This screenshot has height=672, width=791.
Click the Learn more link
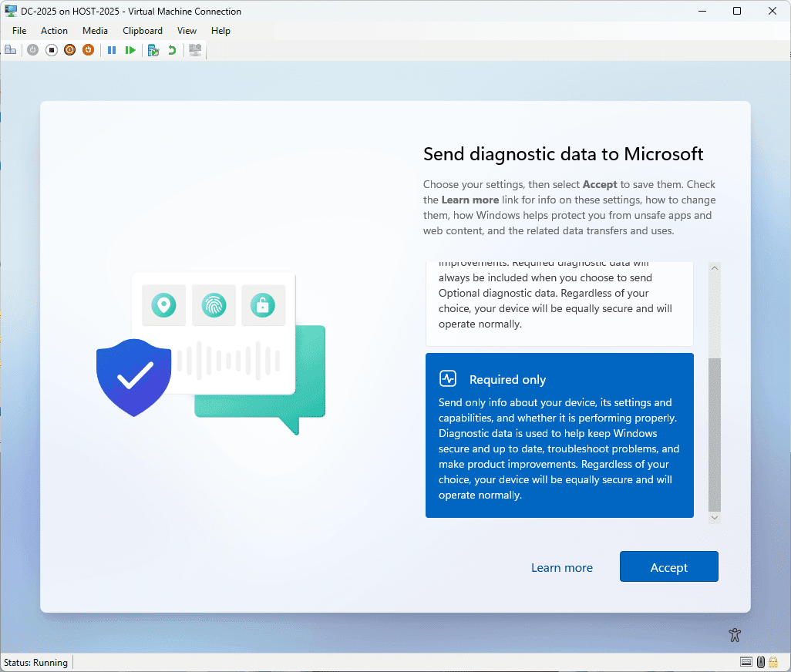(561, 566)
